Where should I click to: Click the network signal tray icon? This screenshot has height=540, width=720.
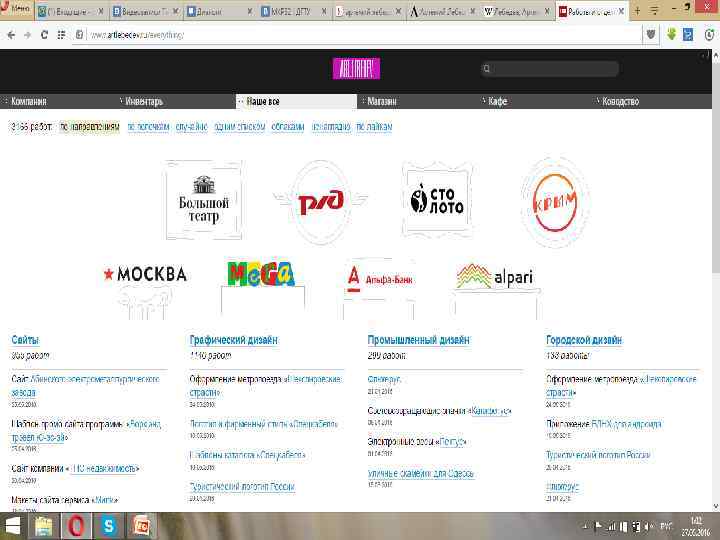(x=611, y=527)
